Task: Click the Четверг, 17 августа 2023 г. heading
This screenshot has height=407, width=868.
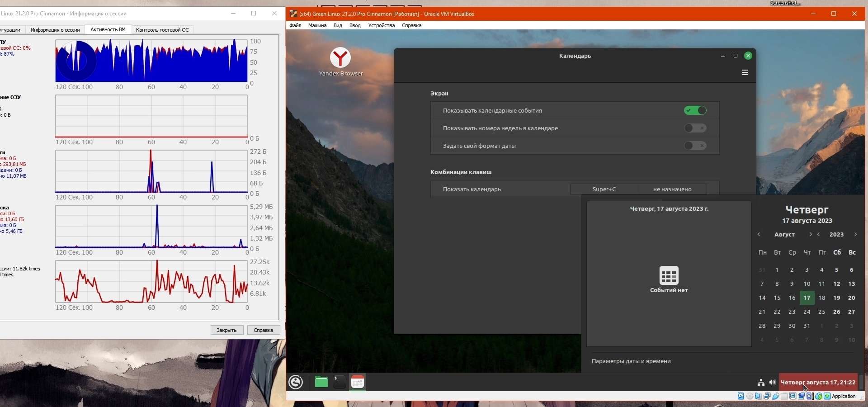Action: [669, 209]
